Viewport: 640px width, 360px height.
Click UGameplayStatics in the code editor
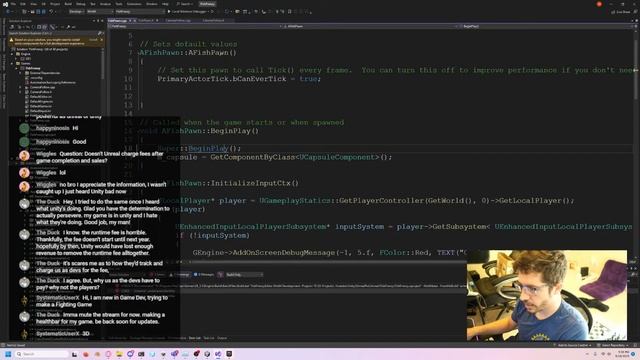(x=295, y=200)
